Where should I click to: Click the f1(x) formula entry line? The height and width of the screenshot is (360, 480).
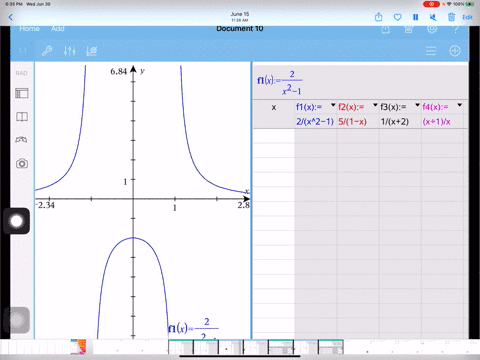pos(360,82)
